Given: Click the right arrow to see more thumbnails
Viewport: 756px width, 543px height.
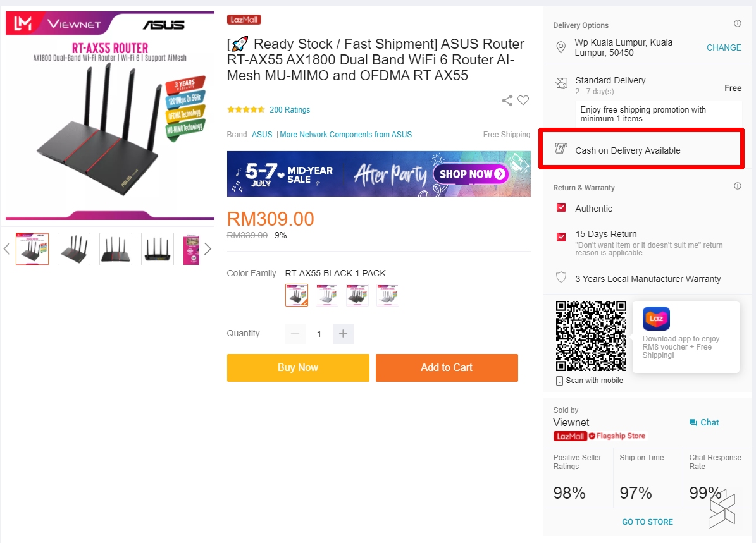Looking at the screenshot, I should [x=208, y=248].
